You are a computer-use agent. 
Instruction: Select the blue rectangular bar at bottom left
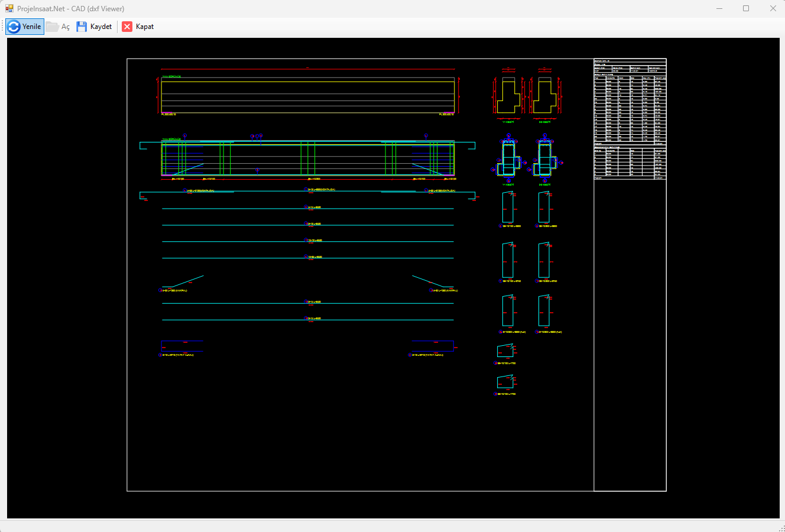tap(182, 346)
